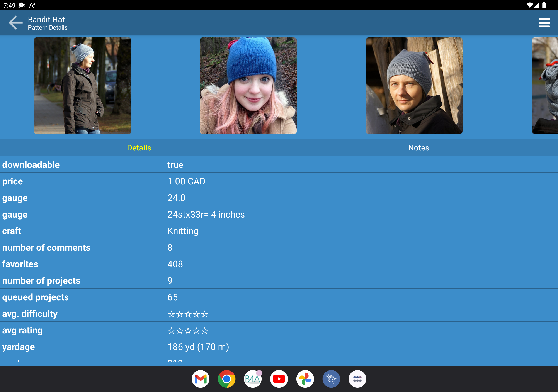The height and width of the screenshot is (392, 558).
Task: Select gauge value 24stx33r= 4 inches
Action: tap(206, 214)
